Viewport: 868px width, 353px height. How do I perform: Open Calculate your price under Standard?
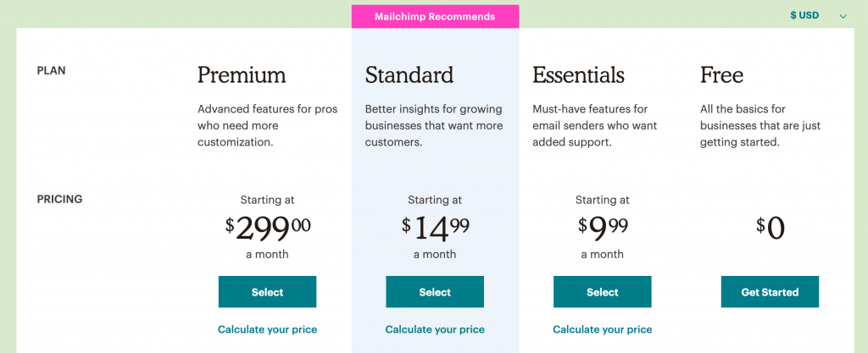435,329
